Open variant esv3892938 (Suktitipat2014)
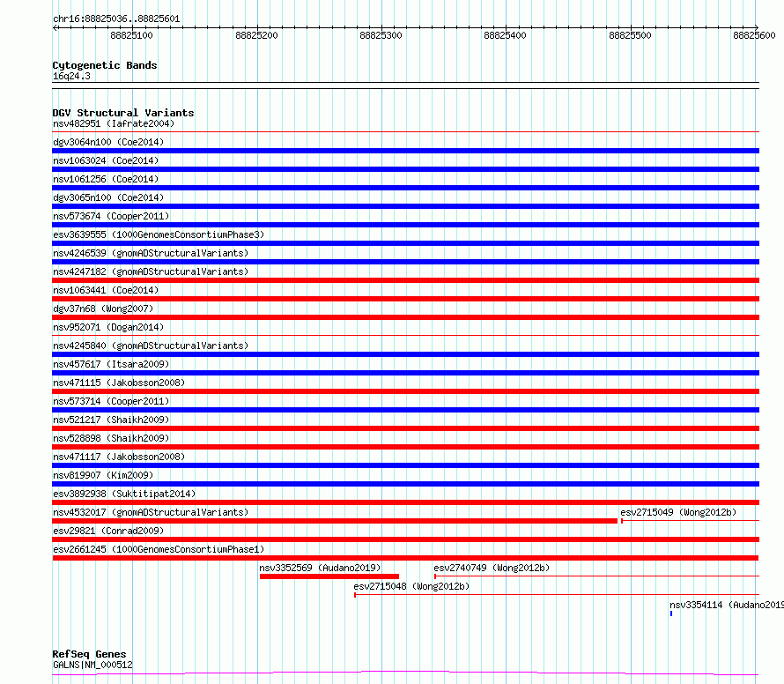This screenshot has height=684, width=784. click(x=124, y=494)
